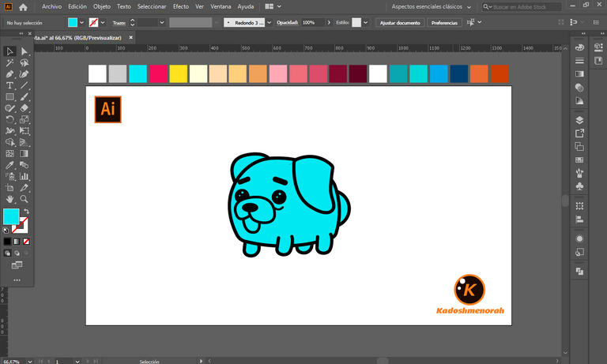Image resolution: width=607 pixels, height=364 pixels.
Task: Open the Ayuda menu
Action: pyautogui.click(x=246, y=6)
